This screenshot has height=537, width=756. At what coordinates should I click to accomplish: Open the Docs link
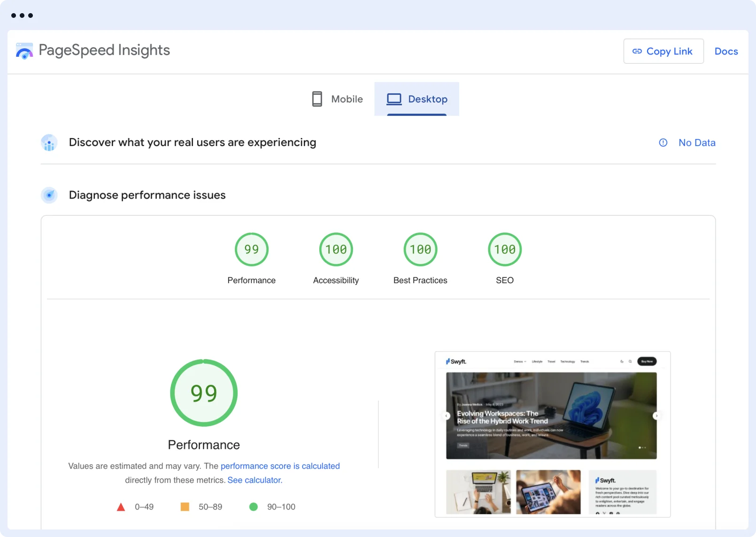(x=726, y=51)
